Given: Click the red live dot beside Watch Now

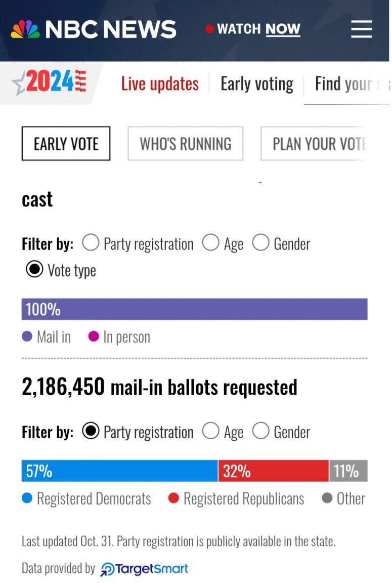Looking at the screenshot, I should [x=209, y=29].
